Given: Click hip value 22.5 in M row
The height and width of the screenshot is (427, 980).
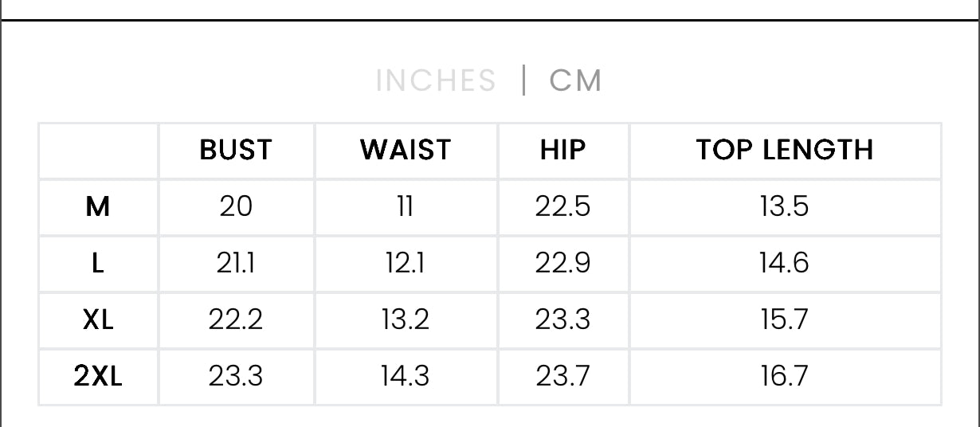Looking at the screenshot, I should [563, 207].
